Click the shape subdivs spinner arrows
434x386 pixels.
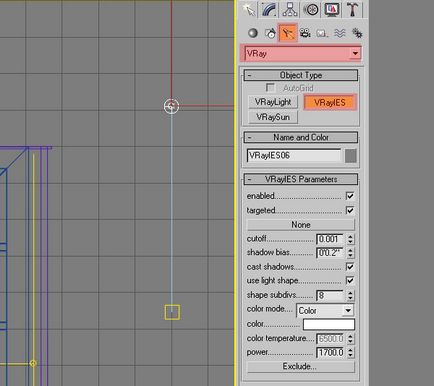coord(350,295)
